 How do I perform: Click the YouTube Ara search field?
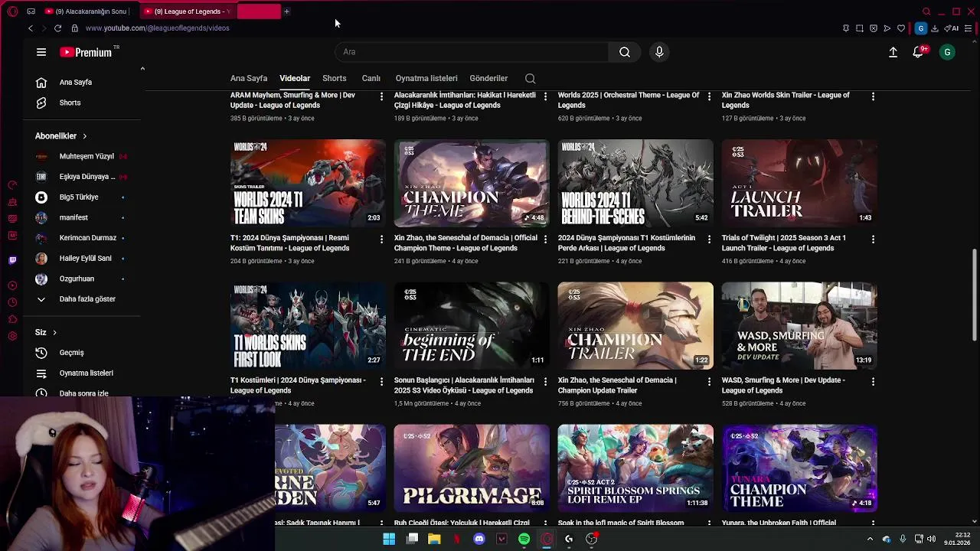(x=472, y=52)
